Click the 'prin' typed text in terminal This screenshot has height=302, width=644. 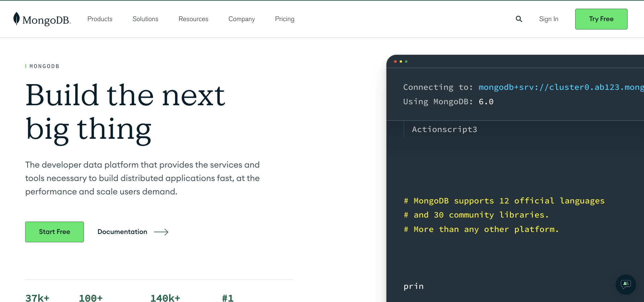413,286
